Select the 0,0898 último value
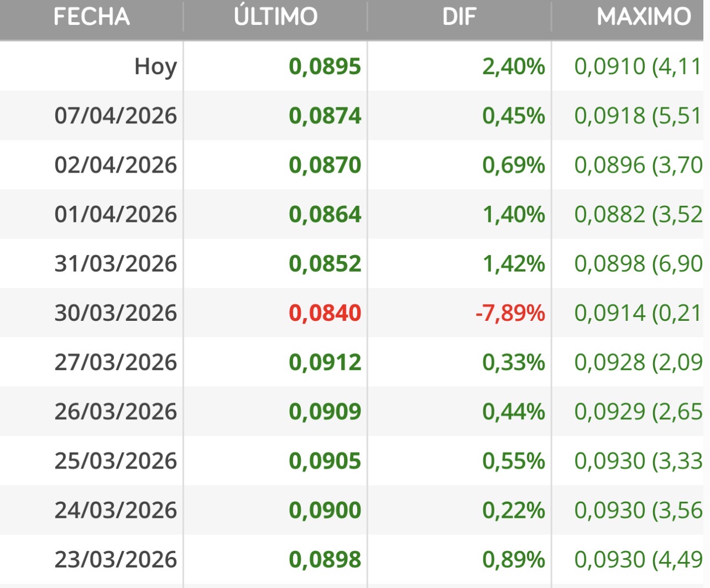 pyautogui.click(x=325, y=559)
